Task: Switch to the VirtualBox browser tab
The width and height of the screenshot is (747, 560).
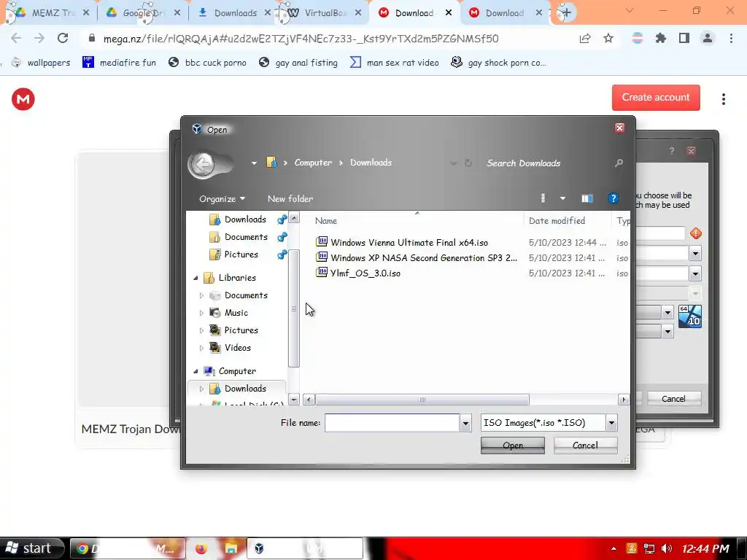Action: click(x=325, y=13)
